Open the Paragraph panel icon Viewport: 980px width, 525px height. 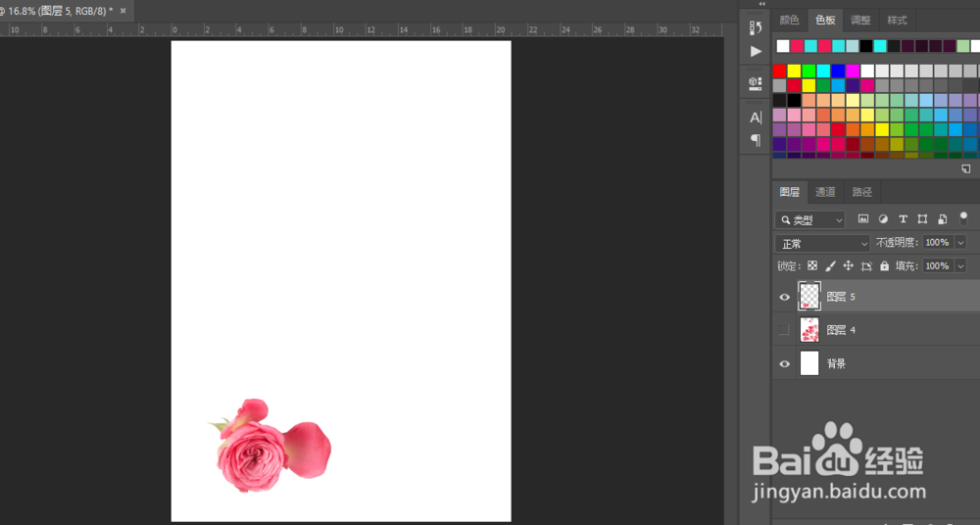(756, 140)
